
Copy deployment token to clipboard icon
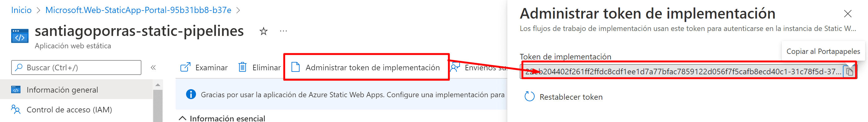tap(849, 72)
